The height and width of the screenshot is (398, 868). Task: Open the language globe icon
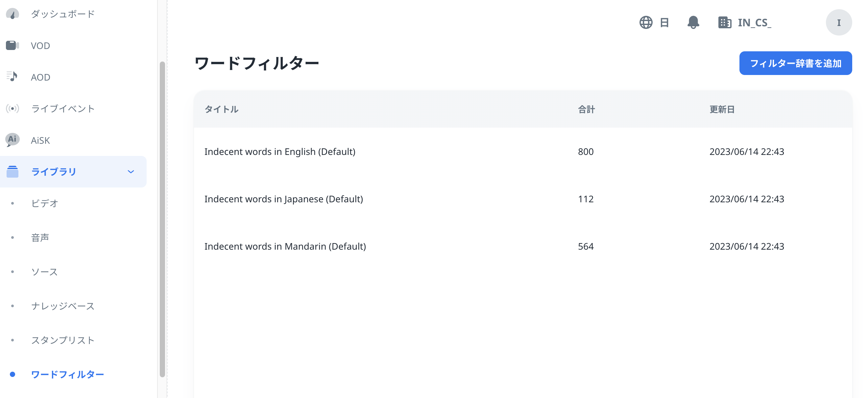click(646, 22)
